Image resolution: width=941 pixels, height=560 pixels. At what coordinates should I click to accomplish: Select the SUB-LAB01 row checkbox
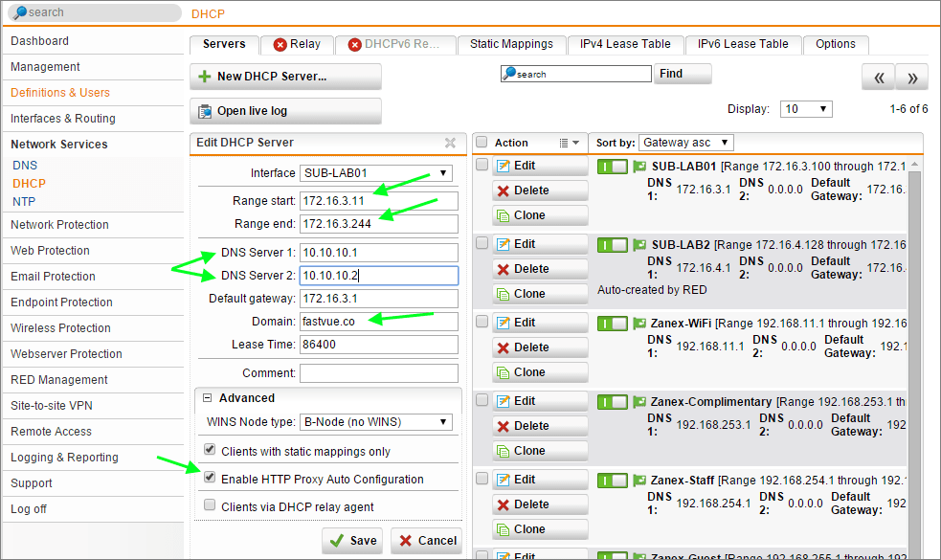pyautogui.click(x=482, y=165)
